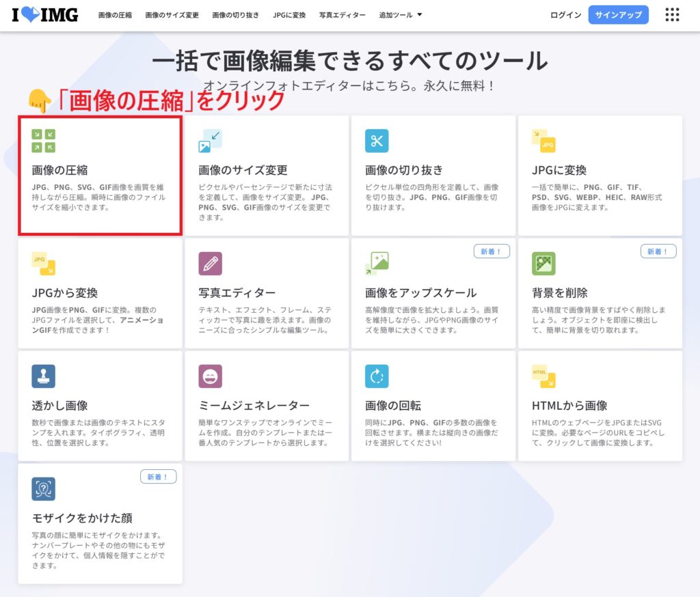Open the 画像をアップスケール card title
This screenshot has height=597, width=700.
[420, 293]
